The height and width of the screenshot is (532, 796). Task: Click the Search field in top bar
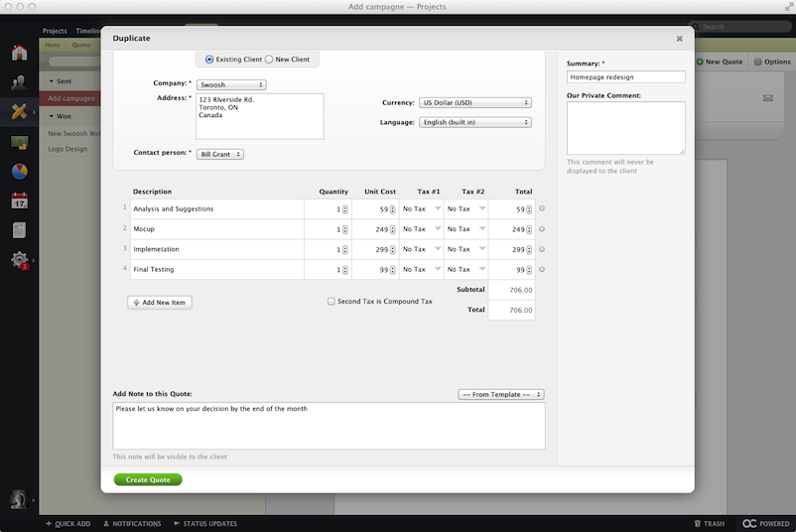(740, 27)
